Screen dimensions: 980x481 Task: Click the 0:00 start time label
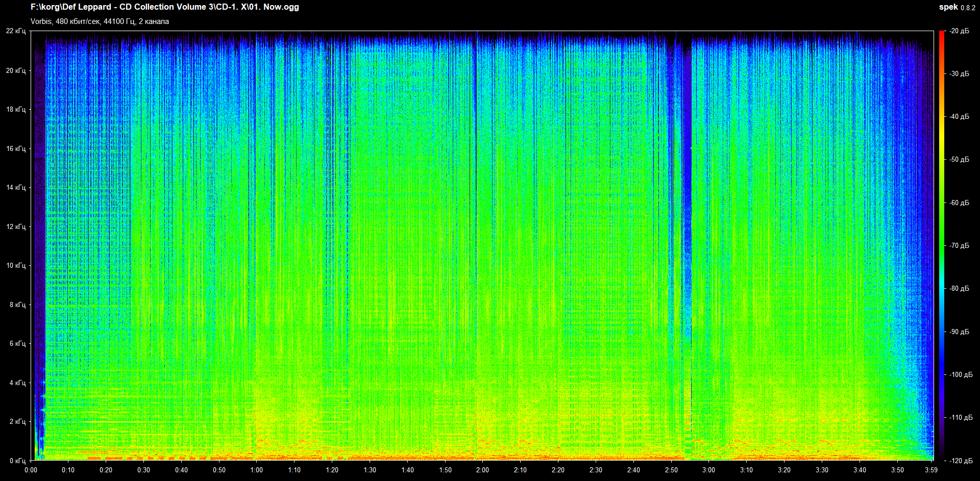31,470
